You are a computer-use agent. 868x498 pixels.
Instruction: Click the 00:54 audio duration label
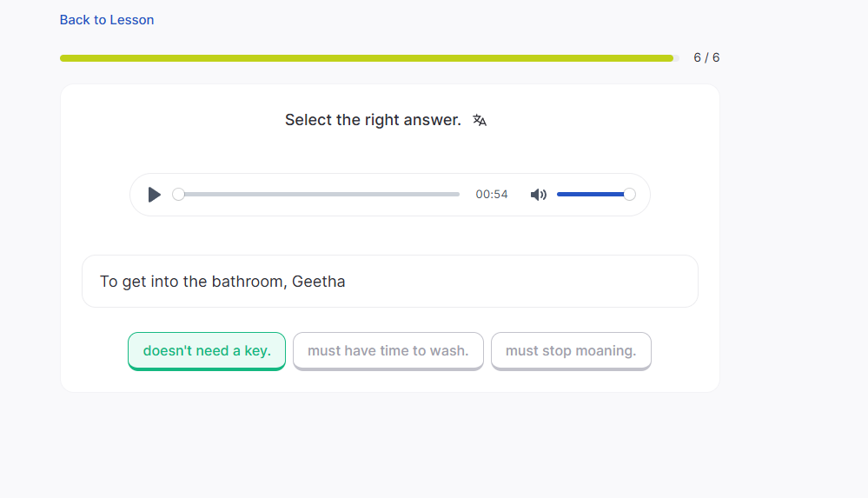(492, 195)
